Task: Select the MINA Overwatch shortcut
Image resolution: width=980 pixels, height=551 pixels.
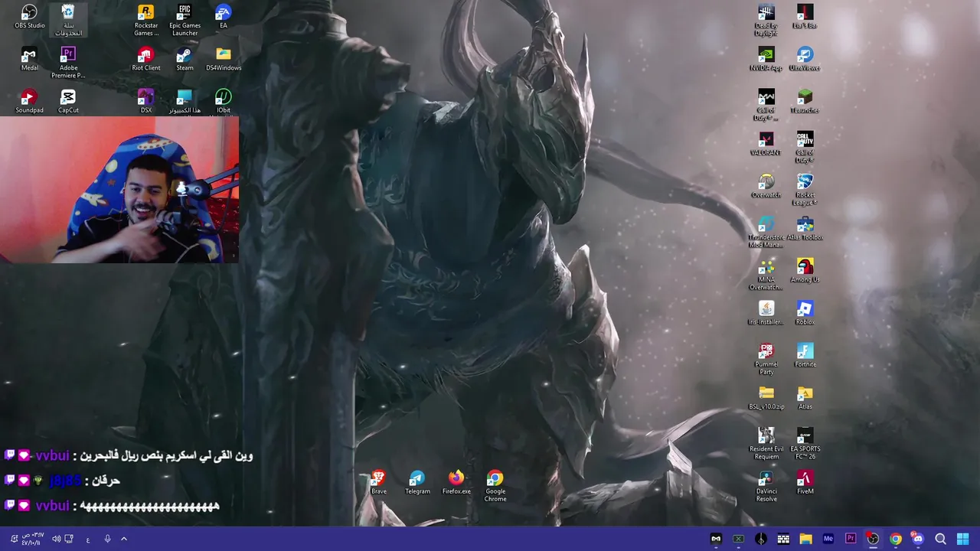Action: (766, 274)
